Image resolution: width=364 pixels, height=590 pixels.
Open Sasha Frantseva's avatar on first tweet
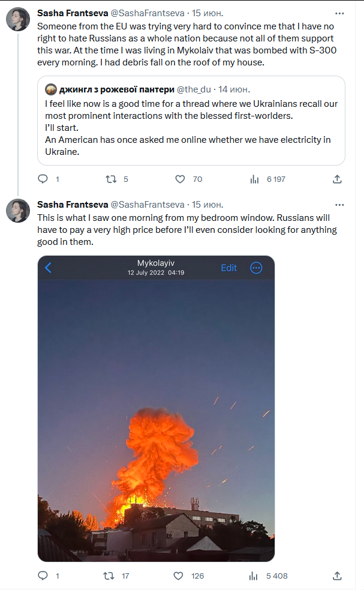(18, 19)
